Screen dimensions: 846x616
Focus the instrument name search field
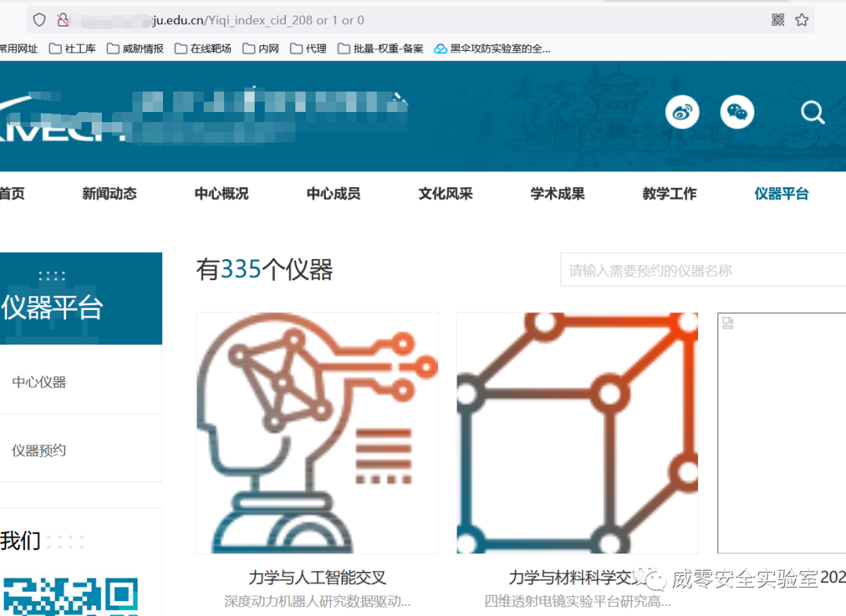pyautogui.click(x=701, y=271)
